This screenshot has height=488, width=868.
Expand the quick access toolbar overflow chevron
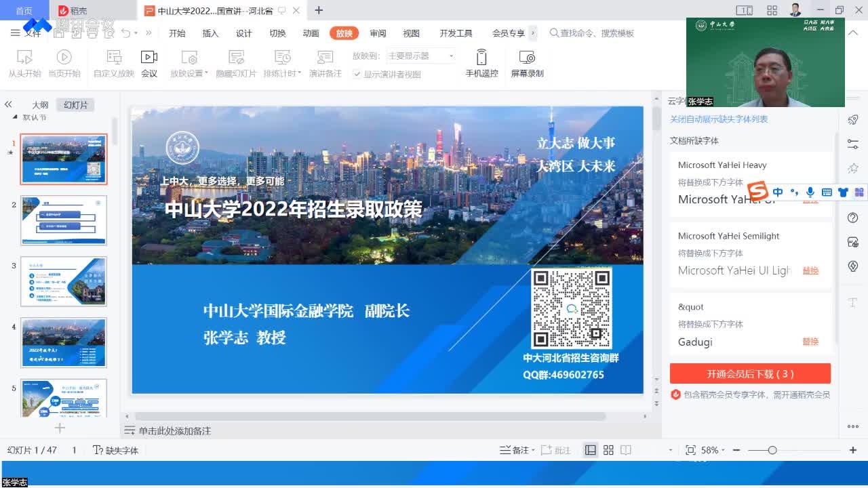point(149,33)
